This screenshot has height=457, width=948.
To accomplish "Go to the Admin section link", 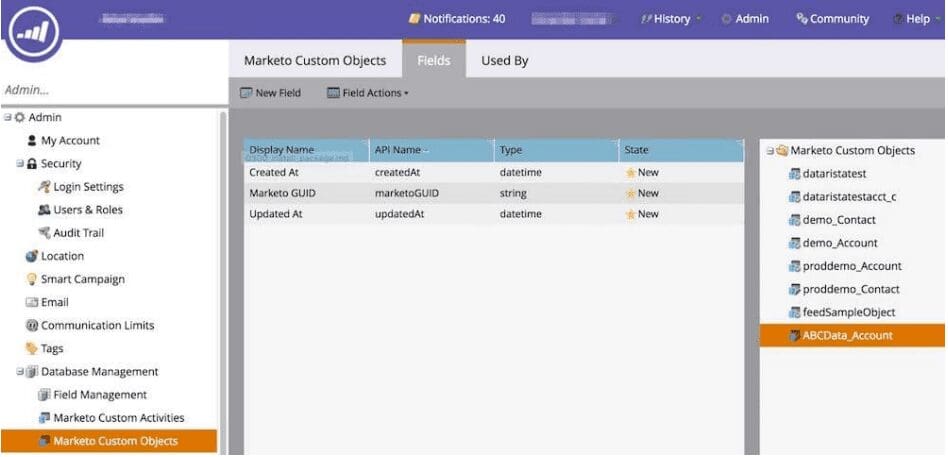I will tap(745, 19).
